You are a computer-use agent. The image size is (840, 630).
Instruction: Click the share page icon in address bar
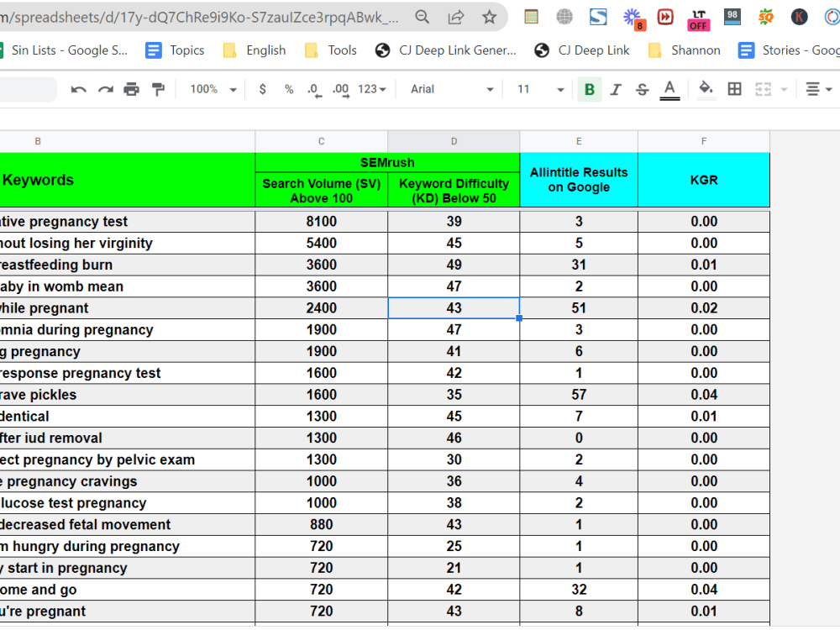coord(455,17)
